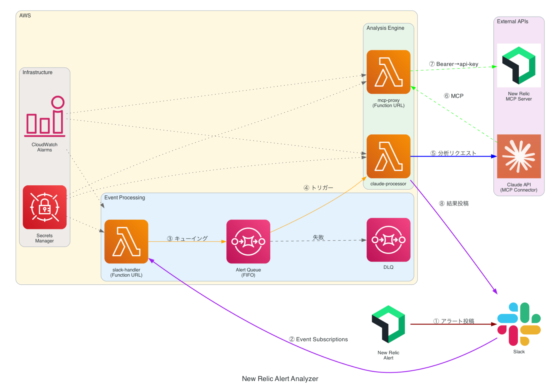
Task: Click the "External APIs" group heading
Action: (512, 21)
